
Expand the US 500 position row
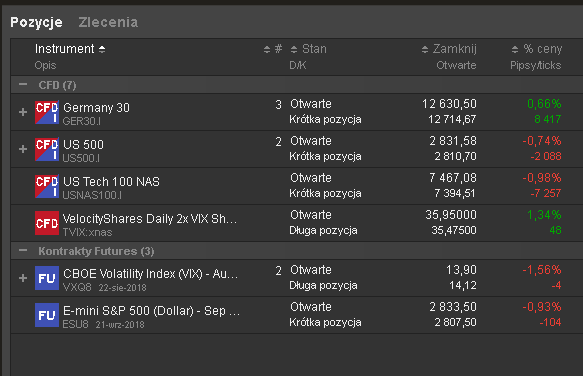click(23, 149)
